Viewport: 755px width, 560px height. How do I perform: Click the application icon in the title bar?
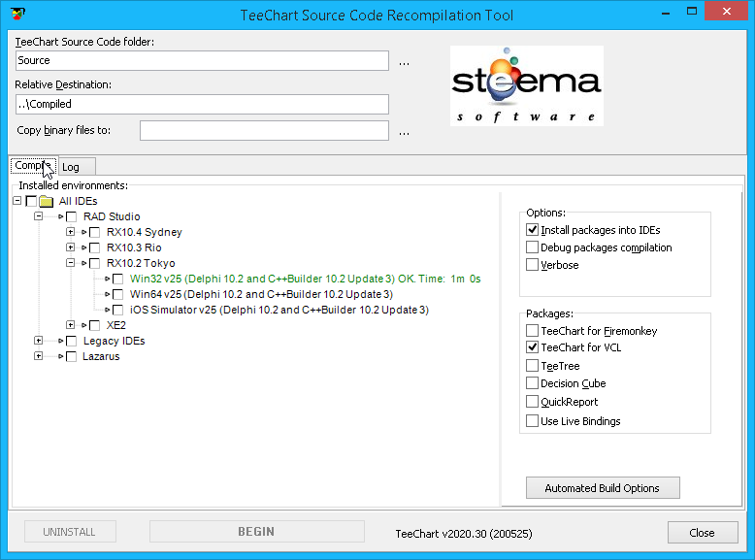17,13
